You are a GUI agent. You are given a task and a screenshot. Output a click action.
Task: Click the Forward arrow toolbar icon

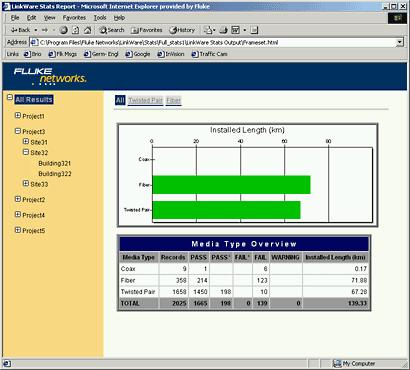tap(45, 30)
